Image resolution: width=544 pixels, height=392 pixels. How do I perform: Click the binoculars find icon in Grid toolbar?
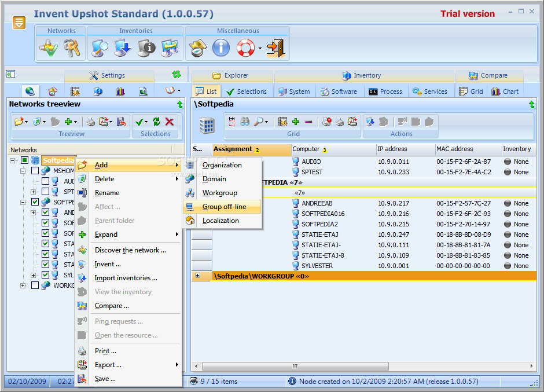(x=245, y=122)
